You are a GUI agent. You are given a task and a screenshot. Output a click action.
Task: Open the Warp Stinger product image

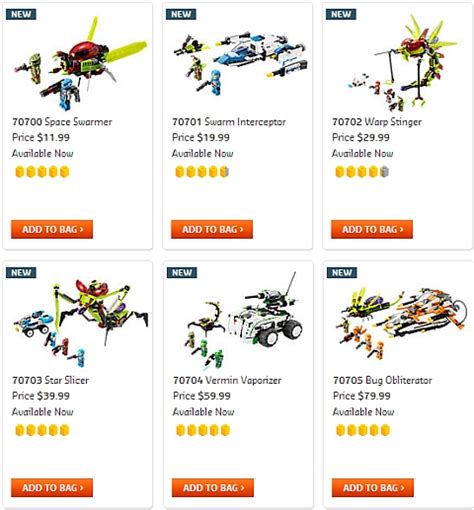(402, 63)
